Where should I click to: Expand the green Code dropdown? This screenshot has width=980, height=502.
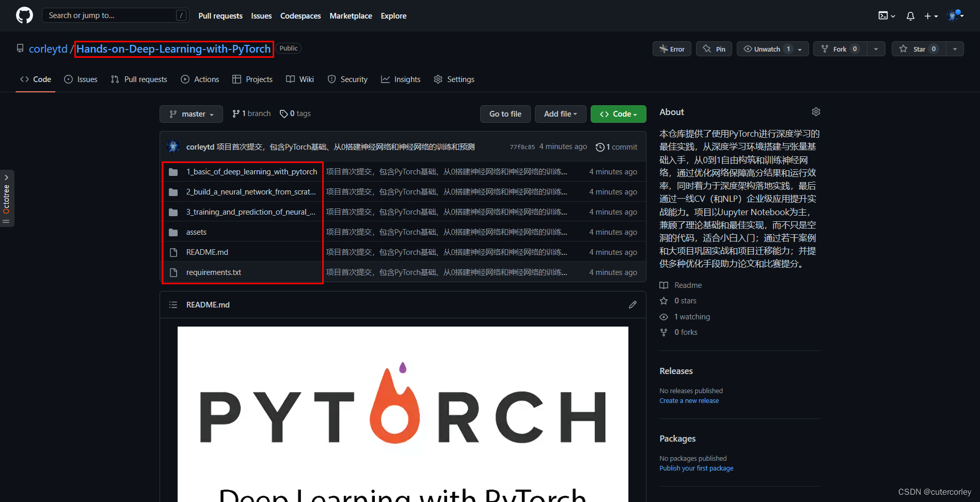(x=618, y=114)
